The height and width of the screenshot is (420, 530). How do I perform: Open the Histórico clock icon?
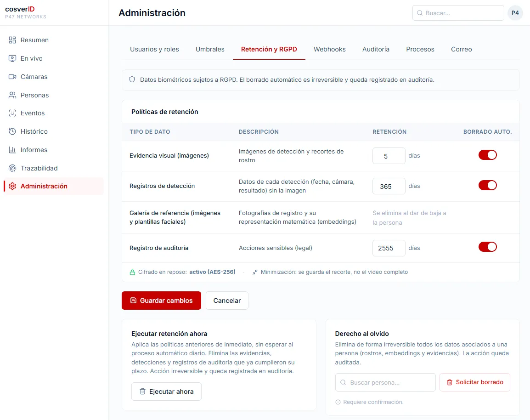point(12,131)
